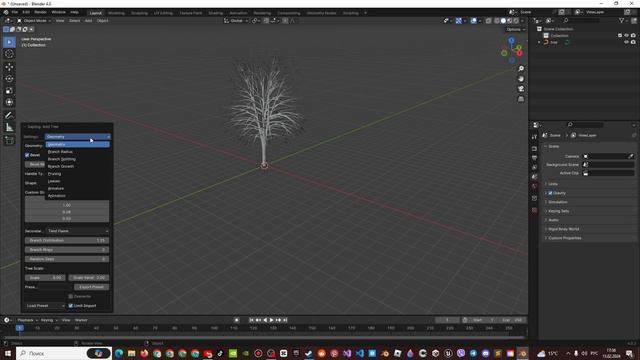640x360 pixels.
Task: Select the Cursor tool
Action: [x=9, y=54]
